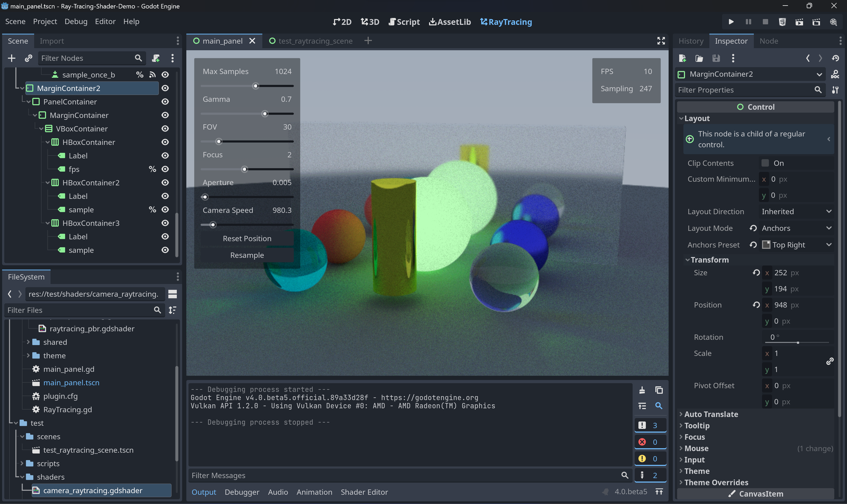847x504 pixels.
Task: Collapse the HBoxContainer2 tree node
Action: 48,183
